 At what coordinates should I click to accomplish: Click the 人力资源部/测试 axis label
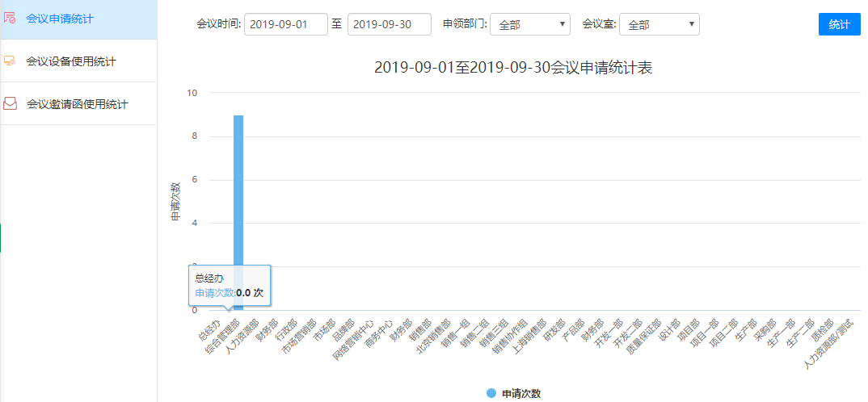coord(830,341)
